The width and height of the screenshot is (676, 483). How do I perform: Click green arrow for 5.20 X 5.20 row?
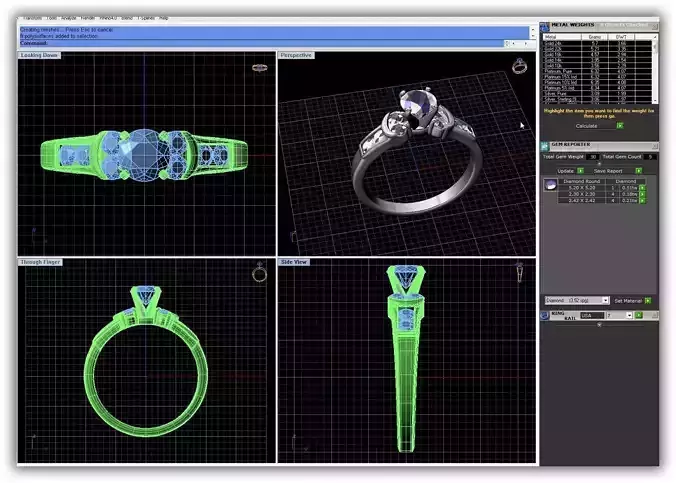coord(642,188)
